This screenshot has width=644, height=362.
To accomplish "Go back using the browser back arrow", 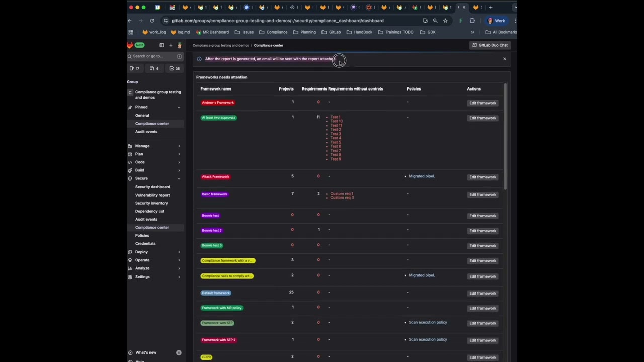I will tap(130, 21).
